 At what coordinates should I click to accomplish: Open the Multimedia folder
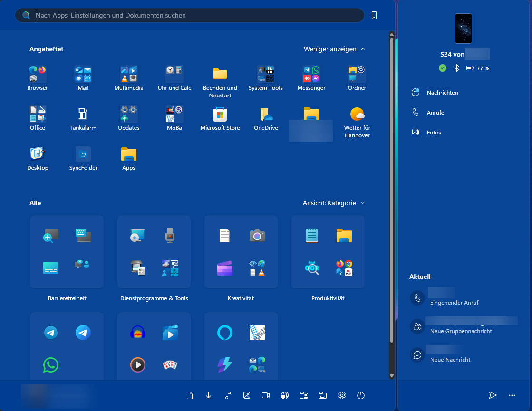pyautogui.click(x=128, y=78)
